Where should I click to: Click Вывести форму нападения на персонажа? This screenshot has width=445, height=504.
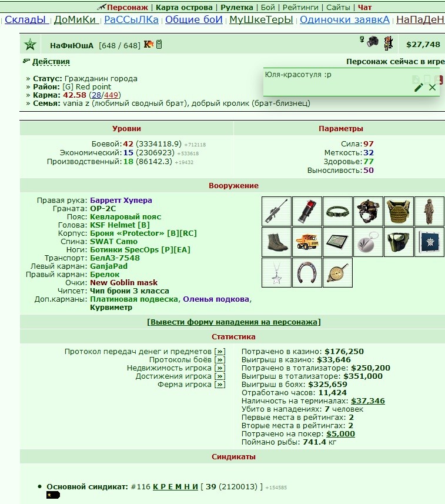(x=234, y=322)
